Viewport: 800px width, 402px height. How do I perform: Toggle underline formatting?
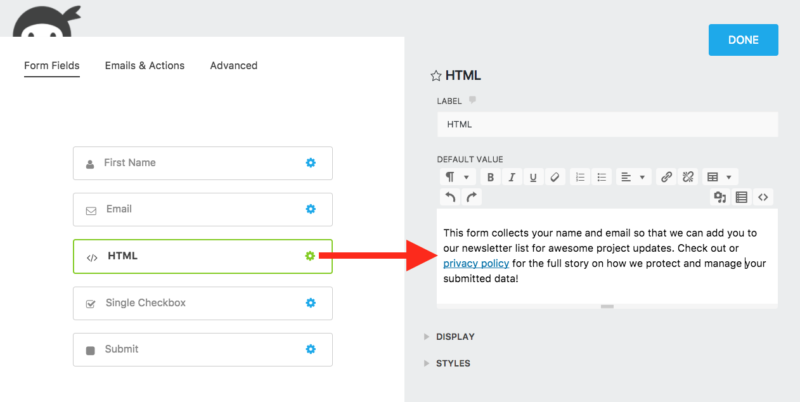click(x=533, y=177)
